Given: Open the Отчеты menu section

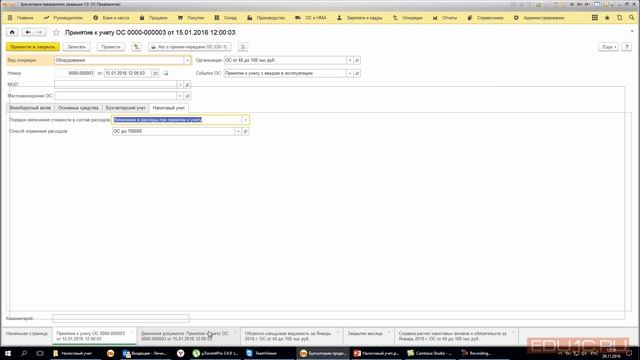Looking at the screenshot, I should (445, 18).
